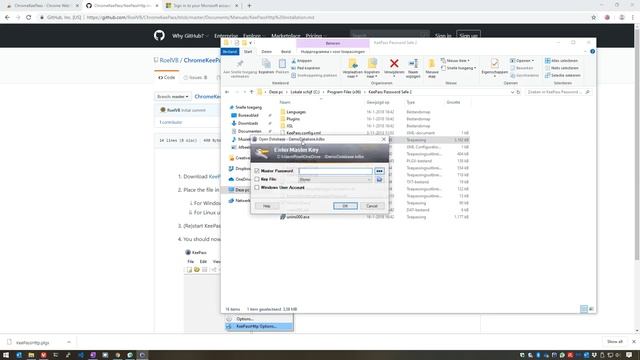640x360 pixels.
Task: Click the GitHub logo icon
Action: tap(159, 36)
